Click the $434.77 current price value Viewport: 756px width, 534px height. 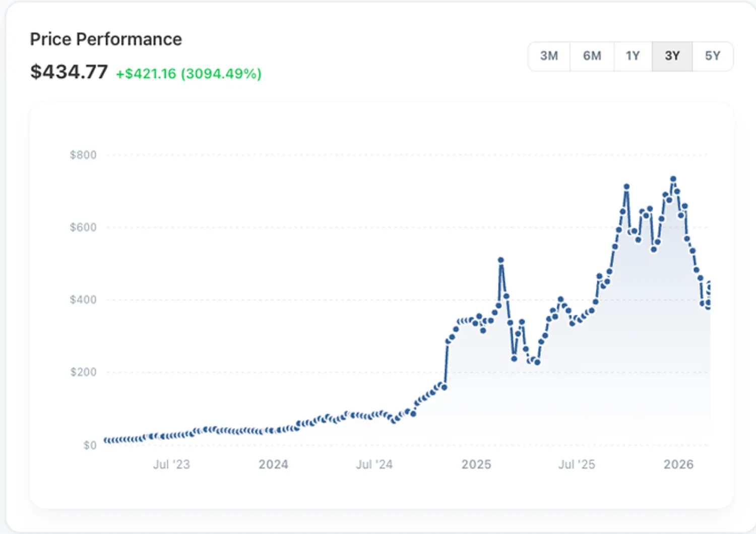[x=69, y=72]
